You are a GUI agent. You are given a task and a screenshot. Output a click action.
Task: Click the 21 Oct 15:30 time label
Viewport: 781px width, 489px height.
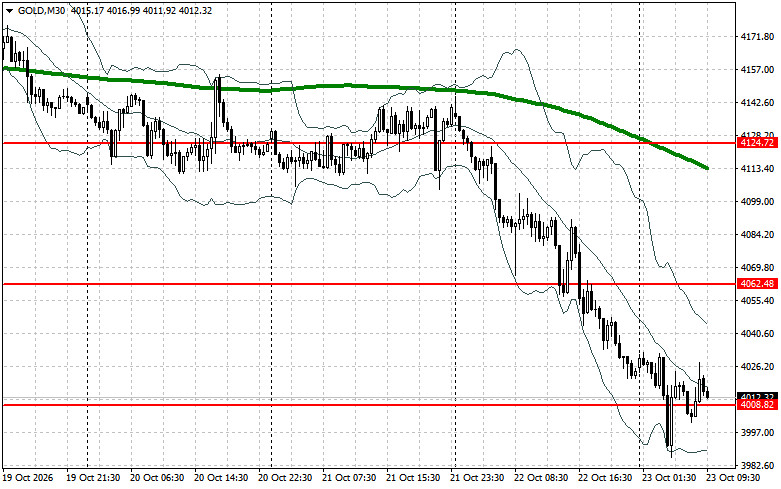tap(413, 478)
